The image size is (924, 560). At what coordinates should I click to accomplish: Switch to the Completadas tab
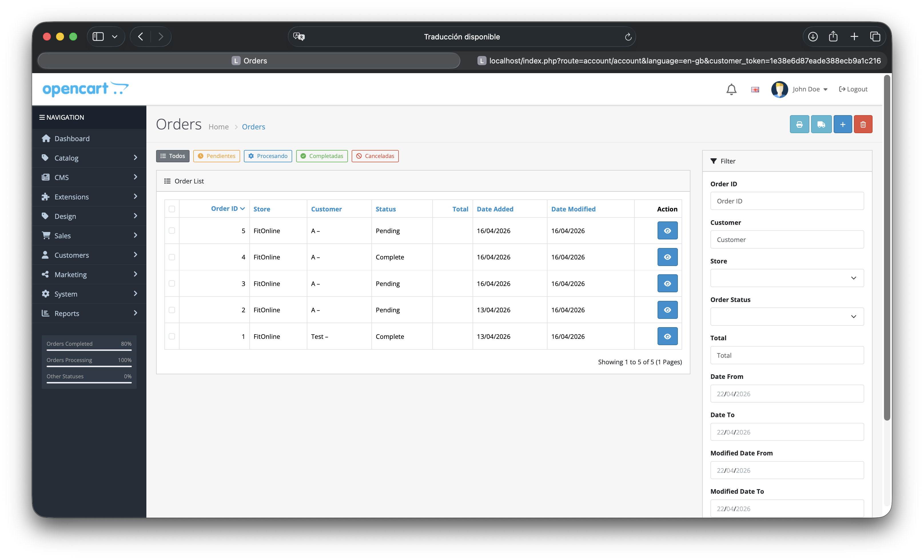click(x=322, y=156)
